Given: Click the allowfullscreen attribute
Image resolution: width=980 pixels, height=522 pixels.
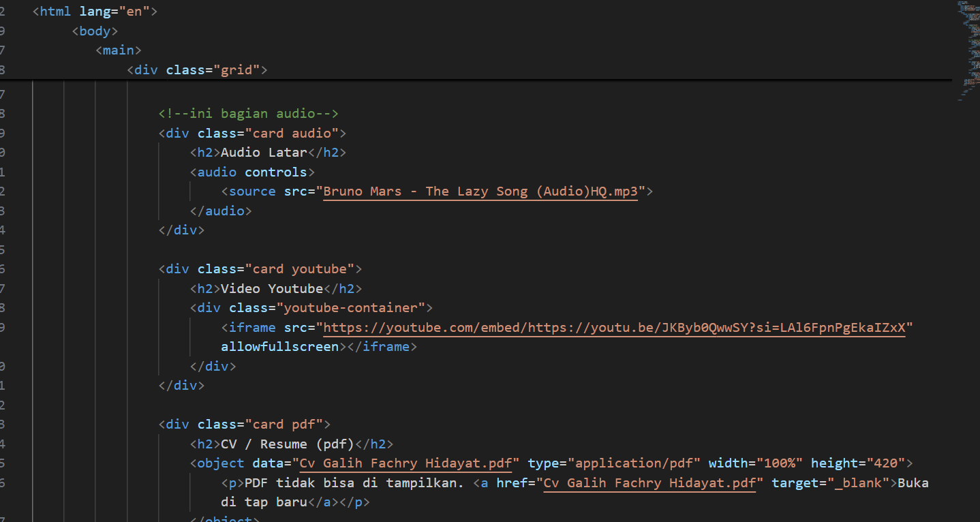Looking at the screenshot, I should [279, 347].
